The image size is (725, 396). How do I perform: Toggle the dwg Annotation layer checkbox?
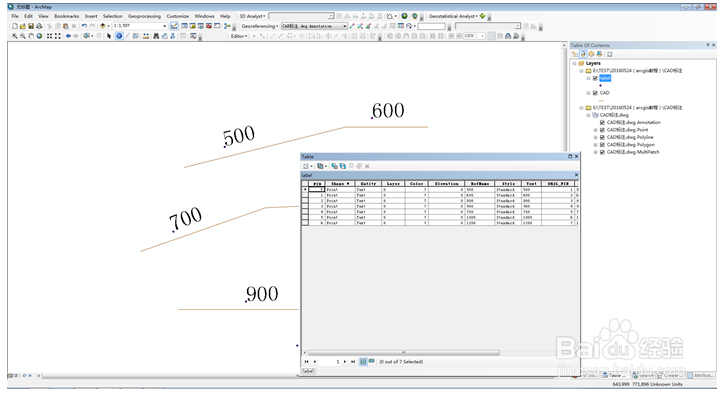pyautogui.click(x=602, y=123)
